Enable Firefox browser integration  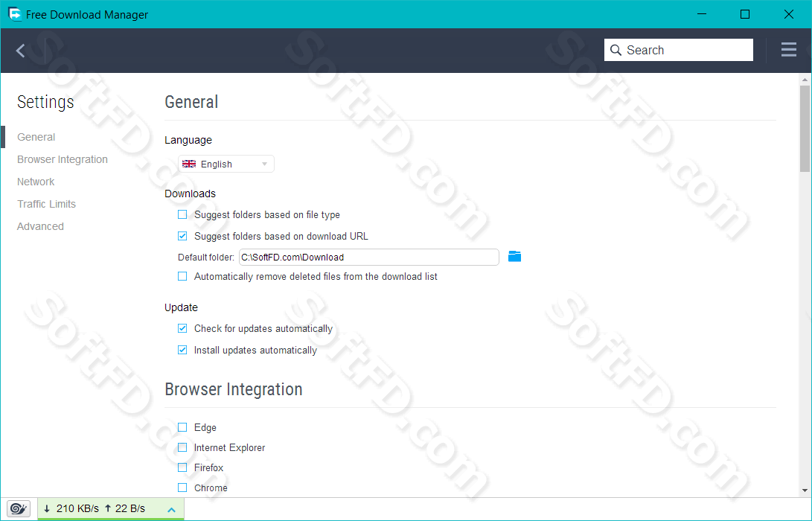[182, 467]
